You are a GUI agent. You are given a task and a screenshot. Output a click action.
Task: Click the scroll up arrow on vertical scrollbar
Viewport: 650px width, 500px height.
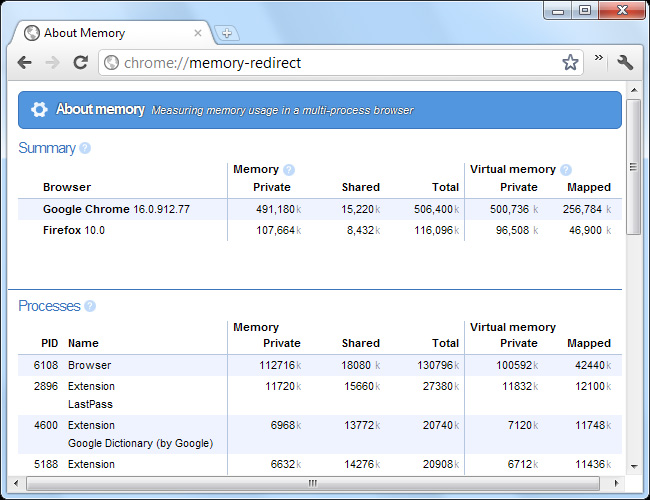[634, 90]
